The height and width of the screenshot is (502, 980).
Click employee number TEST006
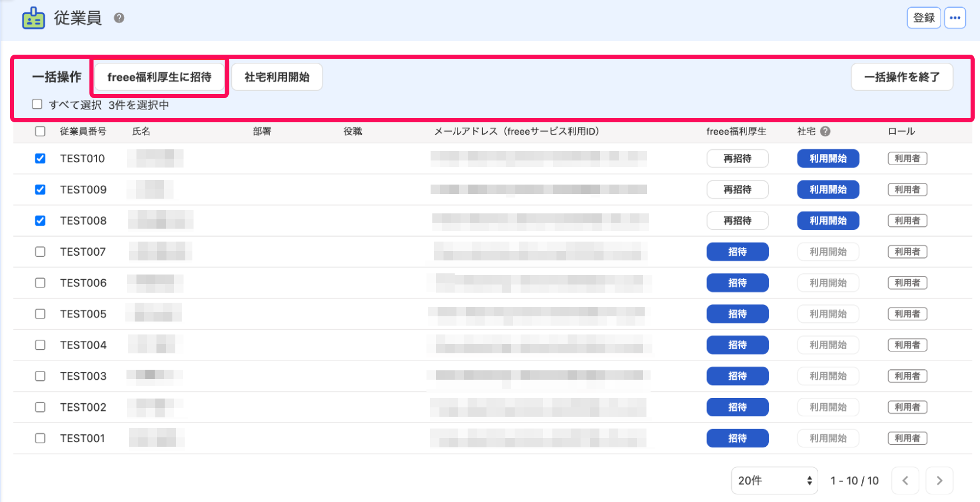(x=83, y=283)
